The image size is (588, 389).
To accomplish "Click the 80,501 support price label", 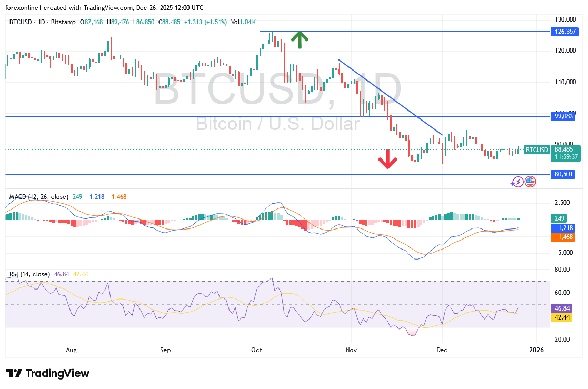I will coord(563,174).
